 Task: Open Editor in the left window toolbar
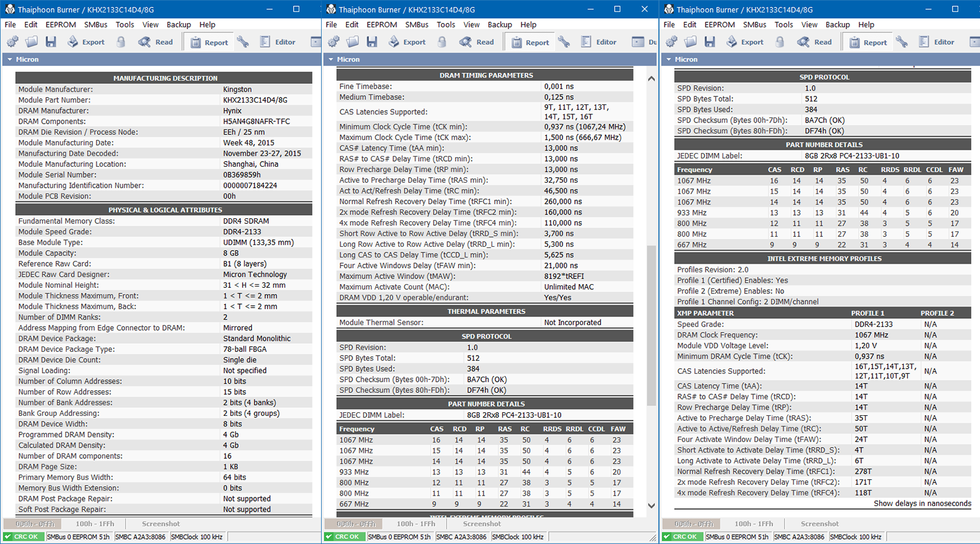pos(277,42)
